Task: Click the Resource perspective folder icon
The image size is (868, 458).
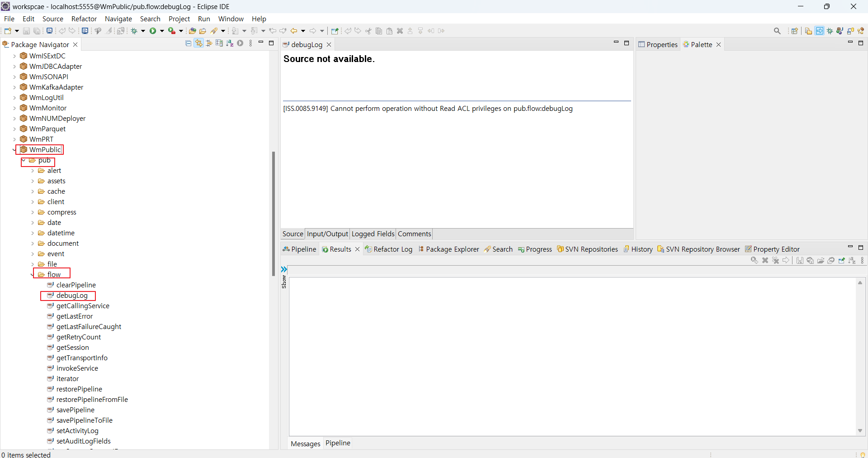Action: [808, 31]
